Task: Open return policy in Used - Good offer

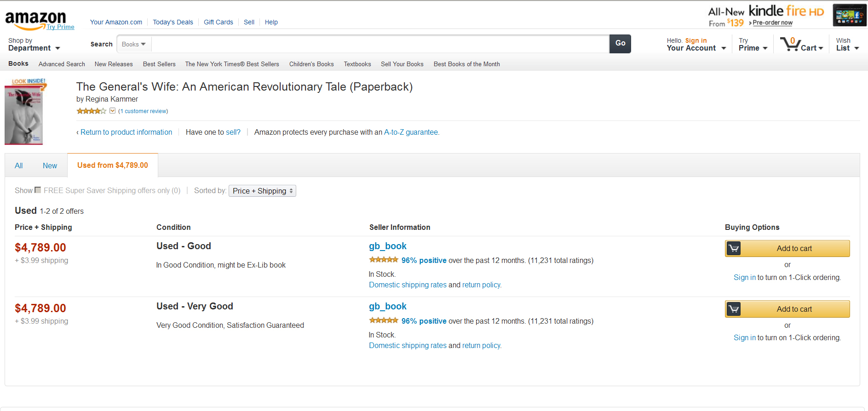Action: click(x=482, y=285)
